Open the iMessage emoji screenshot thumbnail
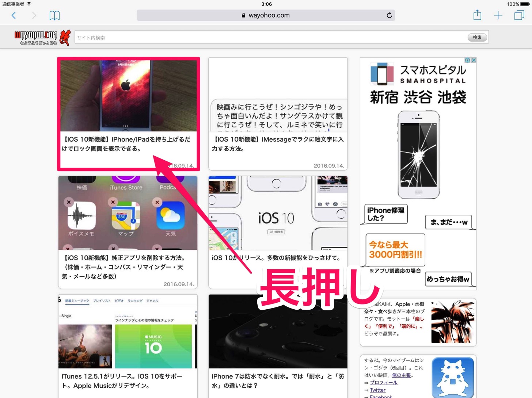532x398 pixels. pos(278,95)
